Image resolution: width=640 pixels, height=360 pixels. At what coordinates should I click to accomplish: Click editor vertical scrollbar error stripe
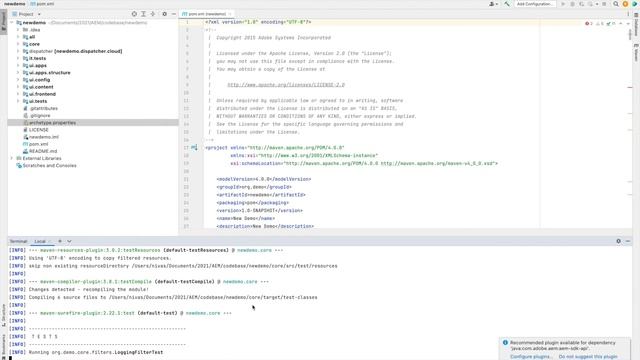point(629,87)
